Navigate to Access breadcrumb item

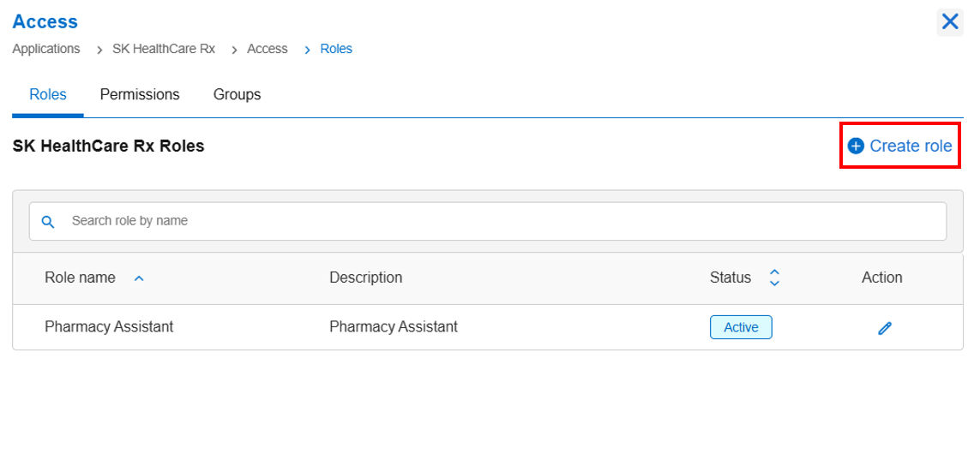point(268,49)
